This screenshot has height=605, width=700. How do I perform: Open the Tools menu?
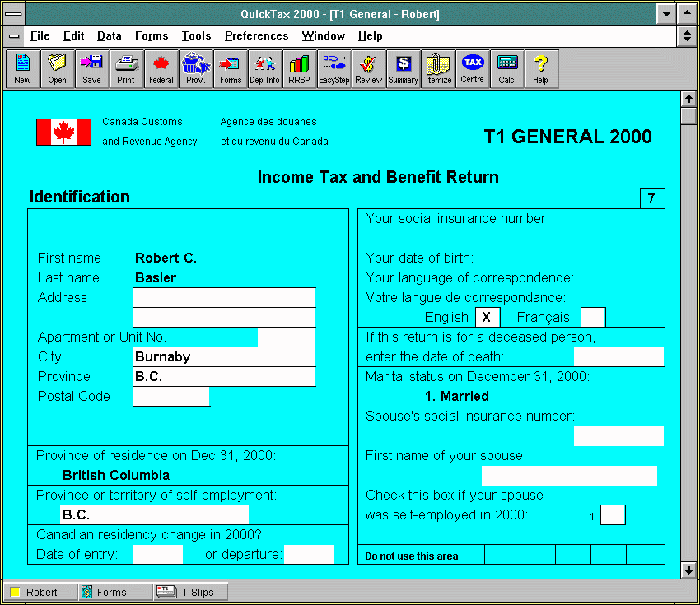point(197,35)
